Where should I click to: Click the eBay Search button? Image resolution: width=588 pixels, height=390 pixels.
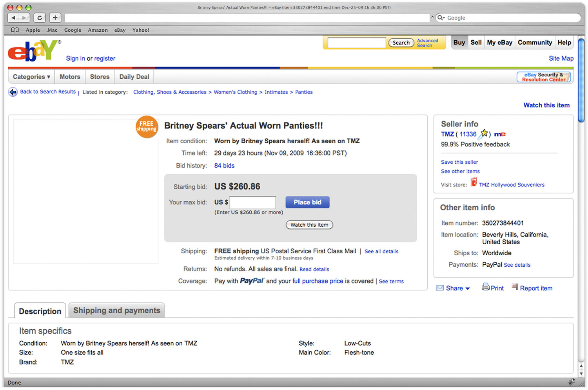[x=401, y=43]
